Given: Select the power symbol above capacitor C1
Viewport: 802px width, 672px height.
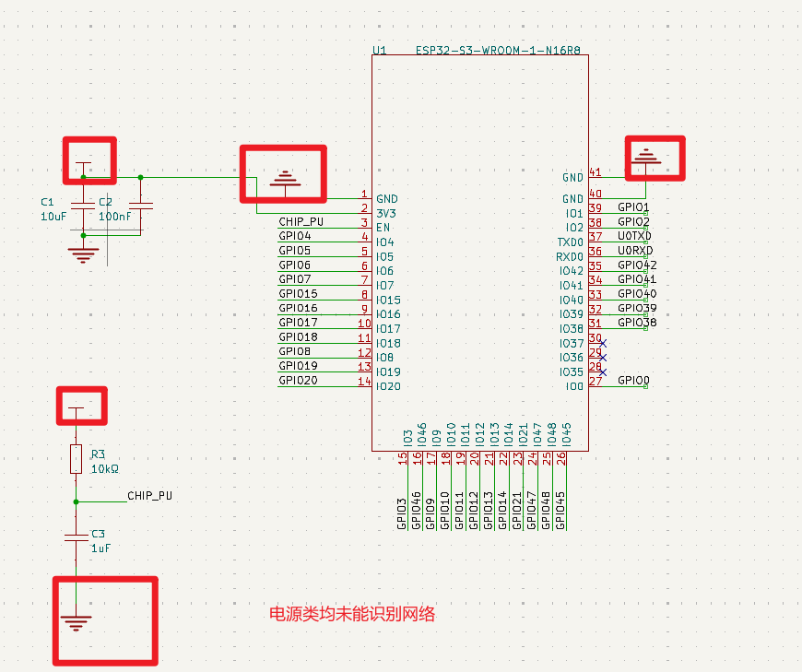Looking at the screenshot, I should pyautogui.click(x=84, y=166).
